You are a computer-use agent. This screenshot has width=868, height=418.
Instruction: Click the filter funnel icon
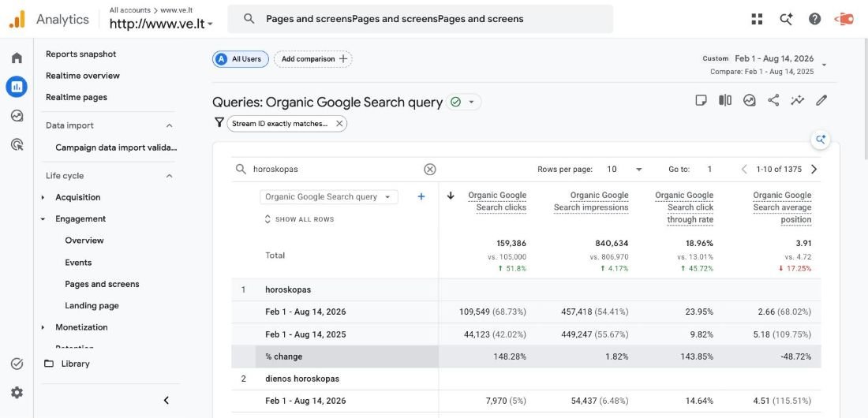coord(219,123)
